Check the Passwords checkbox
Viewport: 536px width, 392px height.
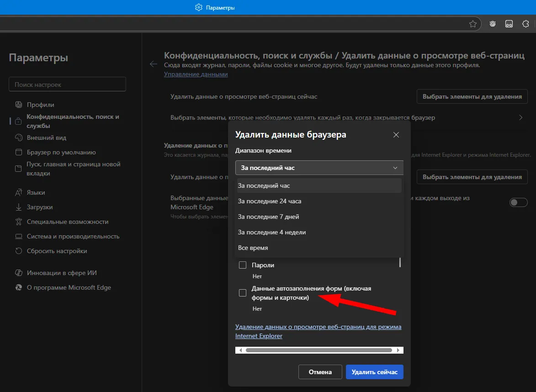click(x=243, y=265)
